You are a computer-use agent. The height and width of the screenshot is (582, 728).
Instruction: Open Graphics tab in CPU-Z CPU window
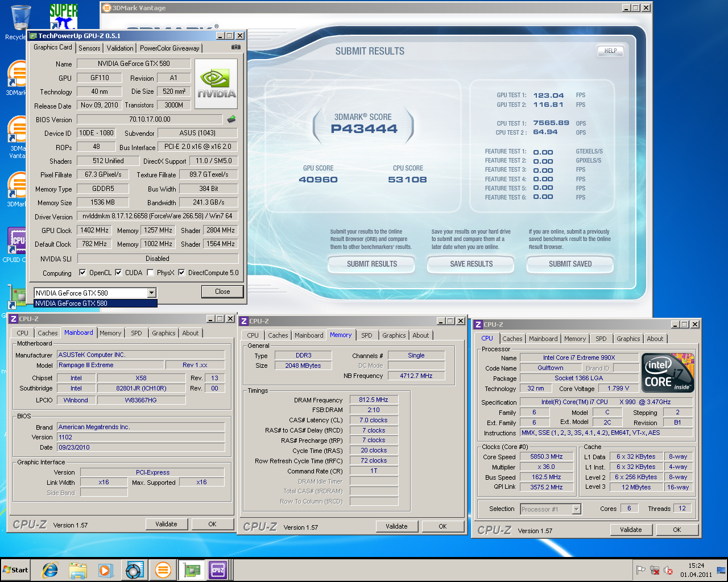(x=628, y=339)
